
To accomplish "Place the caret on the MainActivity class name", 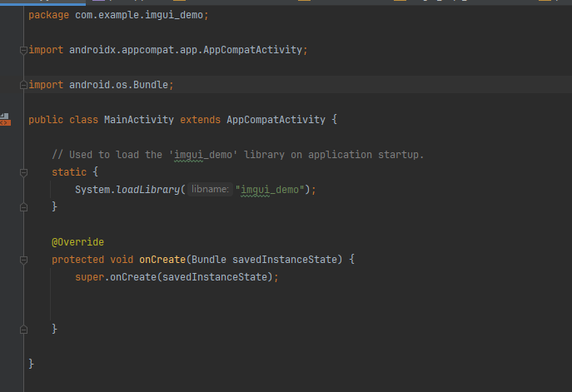I will tap(138, 120).
